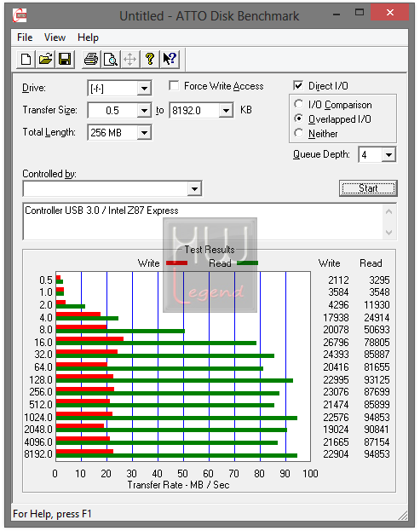
Task: Activate the context help pointer icon
Action: 170,60
